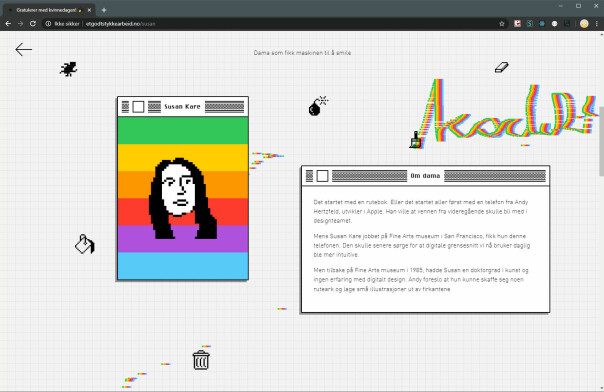Pick the eraser tool icon
The image size is (604, 392).
(502, 67)
